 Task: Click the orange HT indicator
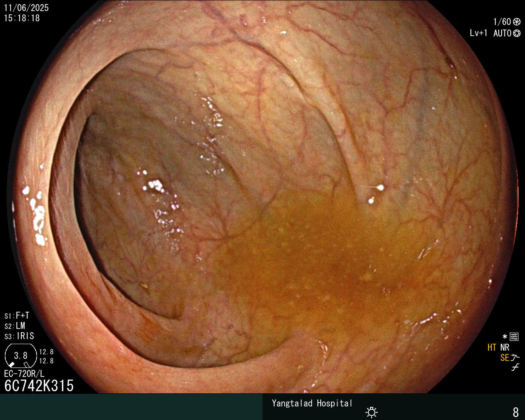tap(492, 347)
